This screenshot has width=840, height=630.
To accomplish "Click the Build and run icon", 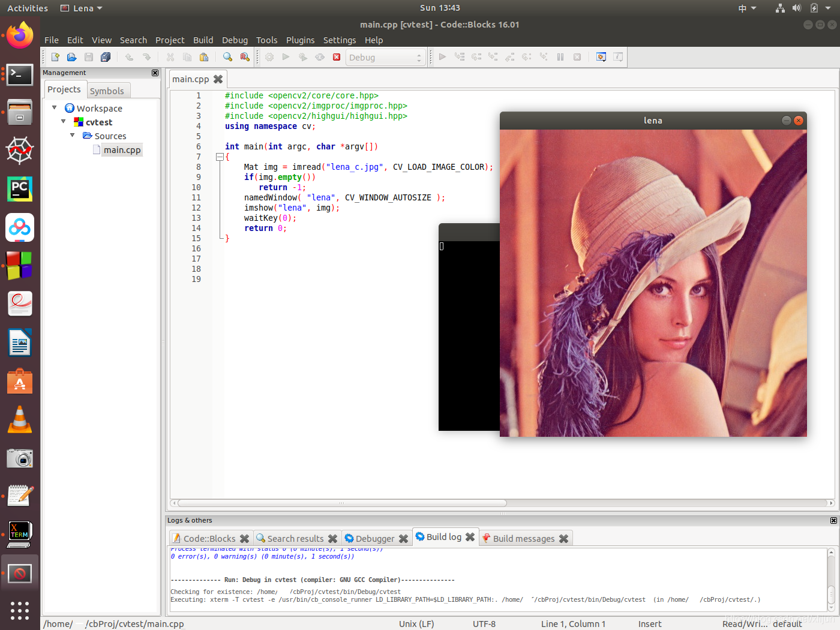I will 303,57.
